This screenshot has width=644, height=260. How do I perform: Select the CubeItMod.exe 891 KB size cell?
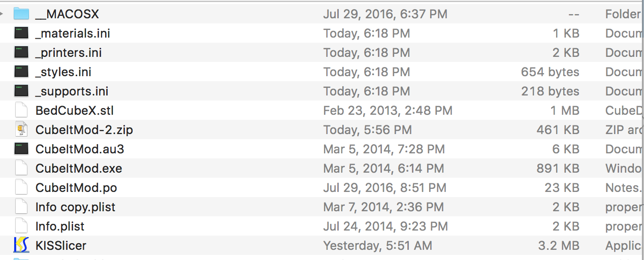(558, 168)
